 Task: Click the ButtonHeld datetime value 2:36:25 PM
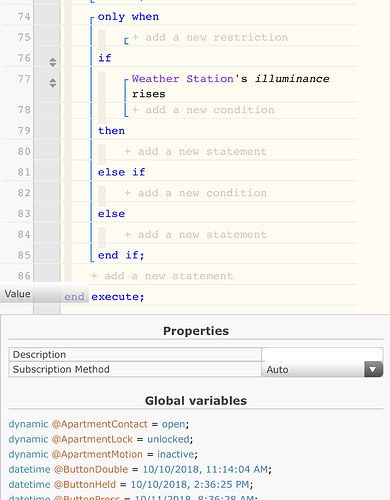[x=190, y=484]
